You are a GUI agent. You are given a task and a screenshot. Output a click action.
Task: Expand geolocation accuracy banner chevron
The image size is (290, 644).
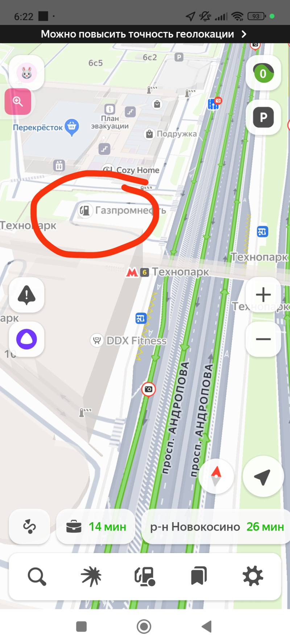click(x=244, y=34)
